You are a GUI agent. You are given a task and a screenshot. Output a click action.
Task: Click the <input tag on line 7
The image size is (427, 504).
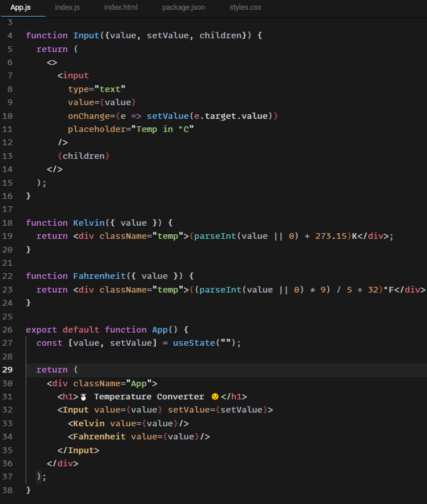pyautogui.click(x=73, y=75)
